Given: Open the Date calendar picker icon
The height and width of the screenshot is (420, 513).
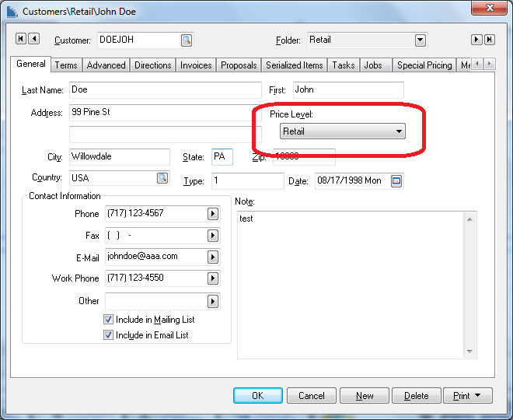Looking at the screenshot, I should click(396, 181).
